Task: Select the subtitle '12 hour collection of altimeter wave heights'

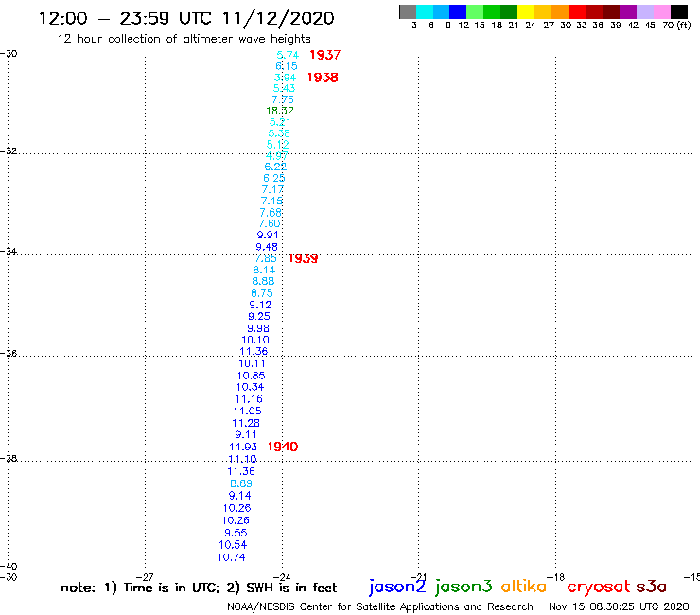Action: (x=184, y=39)
